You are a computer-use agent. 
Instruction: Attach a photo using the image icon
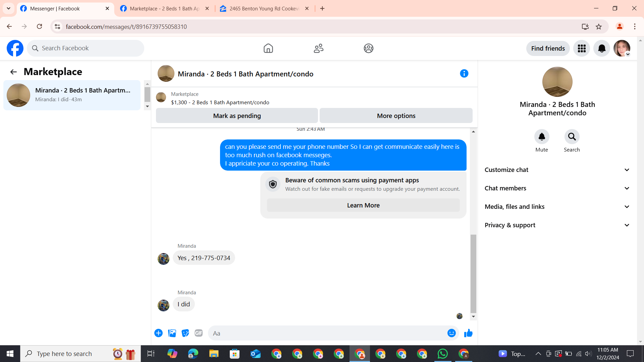pyautogui.click(x=172, y=333)
